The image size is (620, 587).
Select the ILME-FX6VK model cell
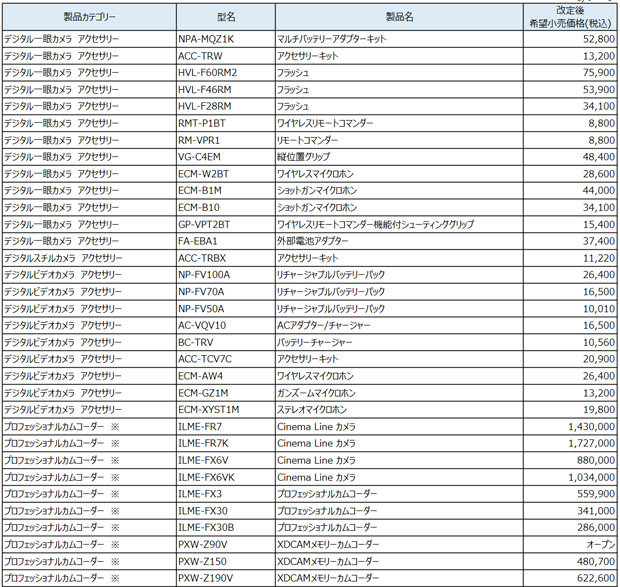[x=226, y=477]
